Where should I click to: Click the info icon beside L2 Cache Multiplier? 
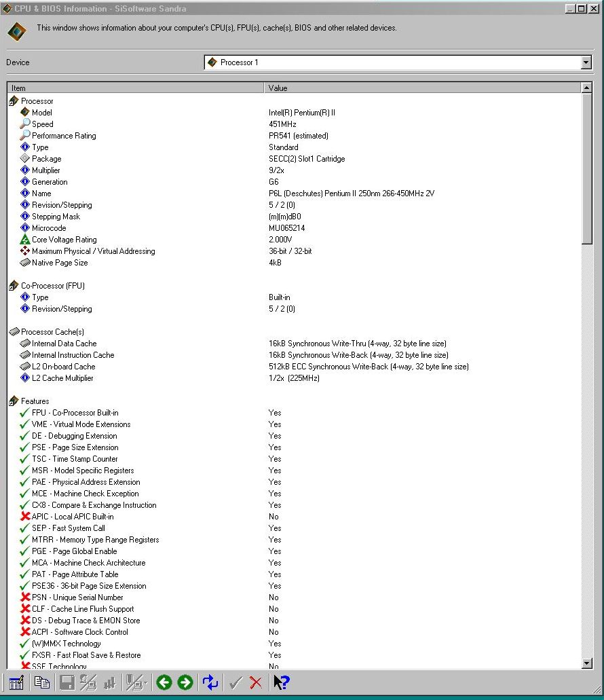[x=25, y=377]
